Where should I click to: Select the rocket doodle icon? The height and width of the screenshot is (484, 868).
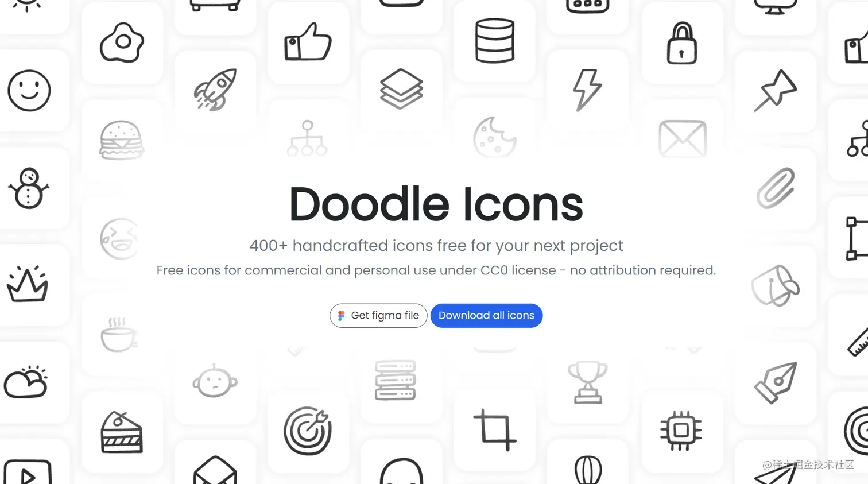215,90
